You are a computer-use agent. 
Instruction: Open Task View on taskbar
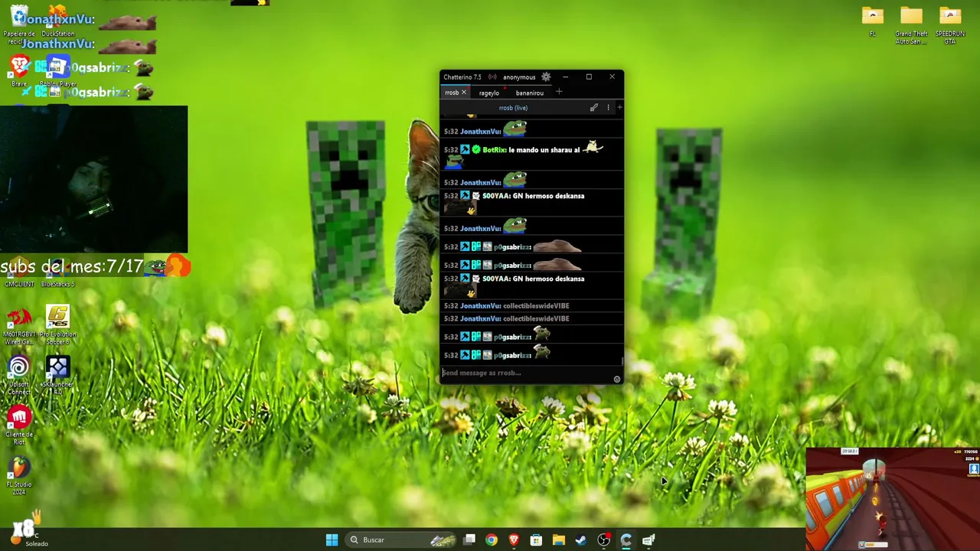469,540
